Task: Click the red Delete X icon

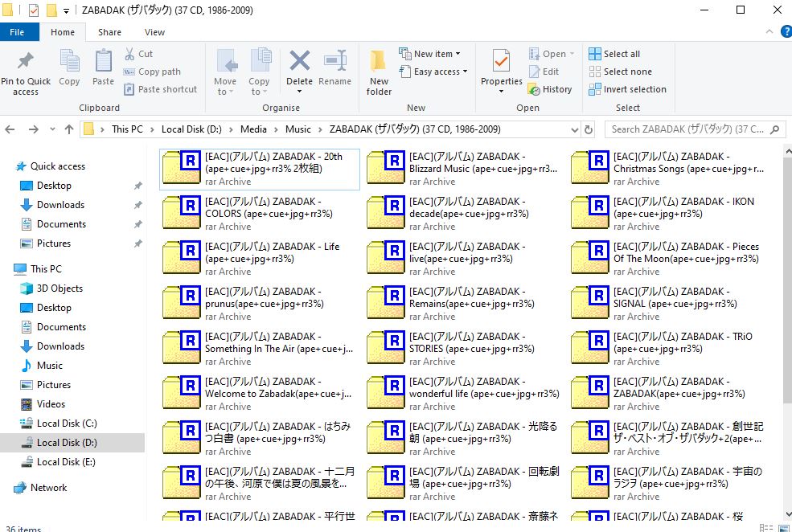Action: point(300,60)
